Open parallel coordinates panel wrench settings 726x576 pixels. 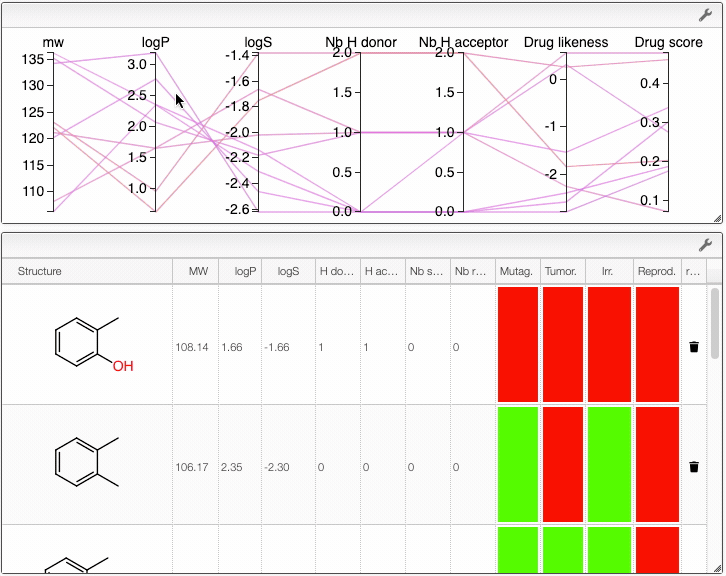(705, 15)
